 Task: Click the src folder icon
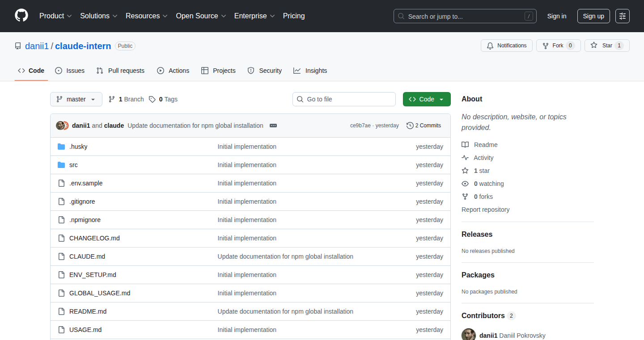coord(61,165)
